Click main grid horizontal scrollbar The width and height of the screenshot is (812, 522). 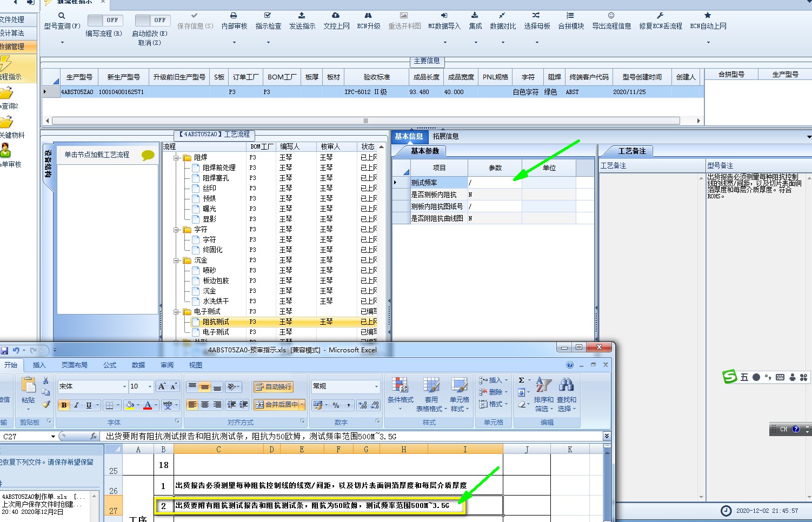coord(365,121)
